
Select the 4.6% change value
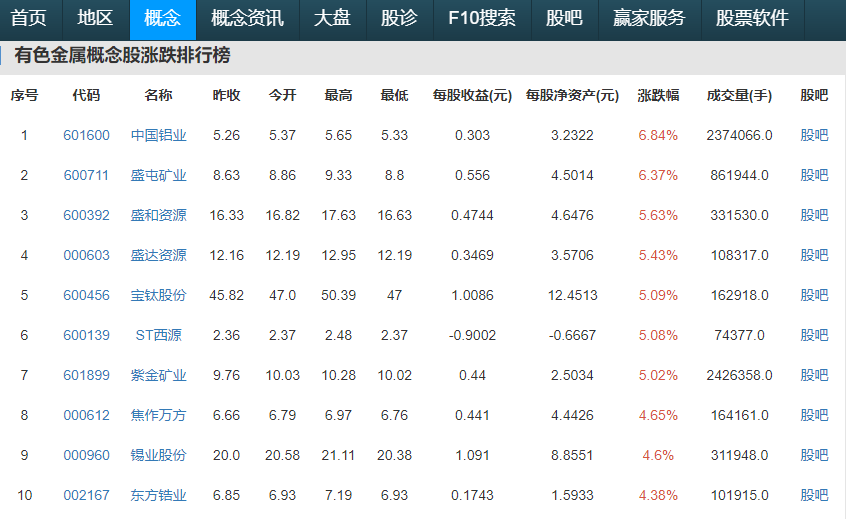[x=658, y=455]
